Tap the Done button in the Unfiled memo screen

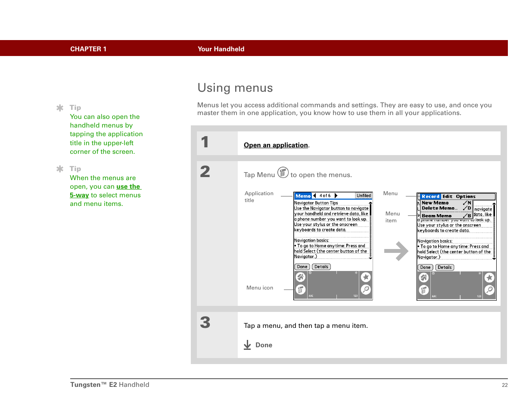[302, 267]
